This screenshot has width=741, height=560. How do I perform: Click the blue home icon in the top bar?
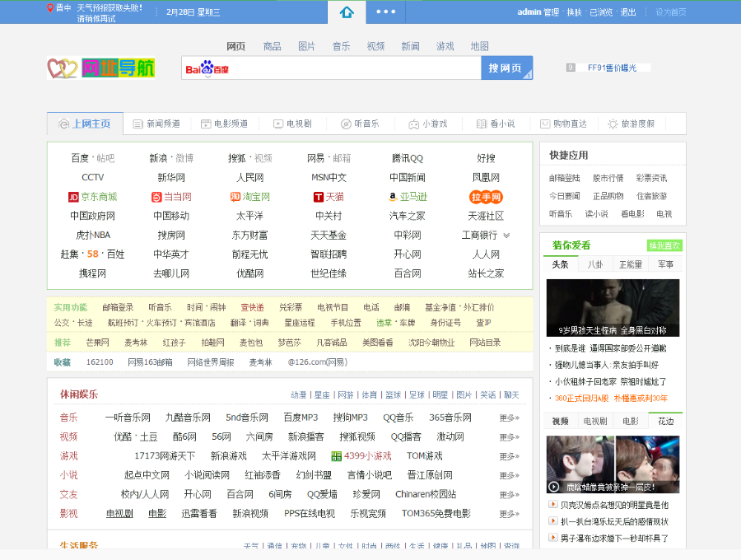[346, 12]
